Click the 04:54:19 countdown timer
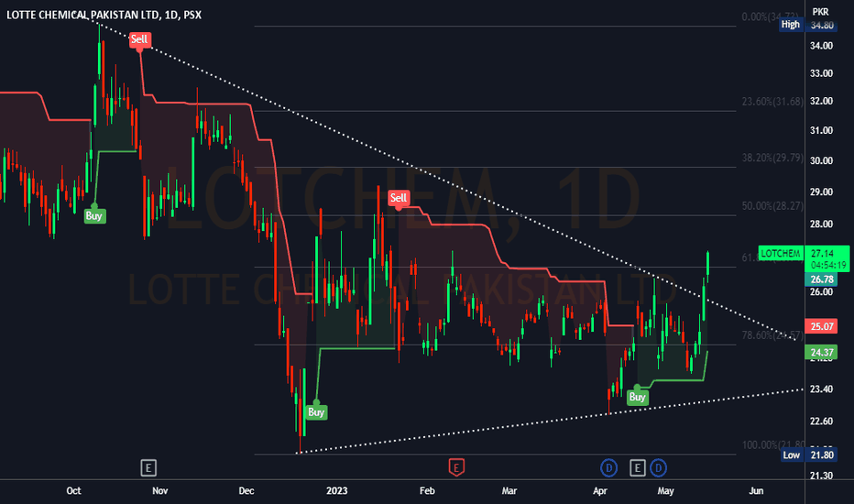 (x=827, y=266)
